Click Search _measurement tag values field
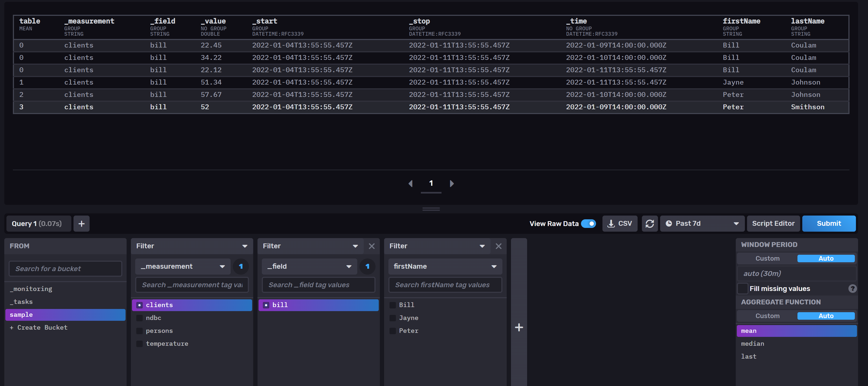 pos(192,285)
